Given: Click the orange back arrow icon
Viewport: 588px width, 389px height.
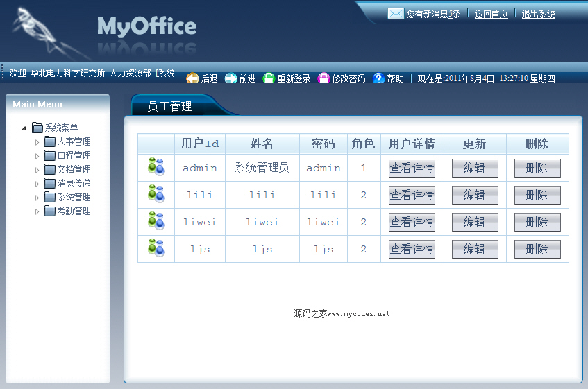Looking at the screenshot, I should (x=192, y=78).
